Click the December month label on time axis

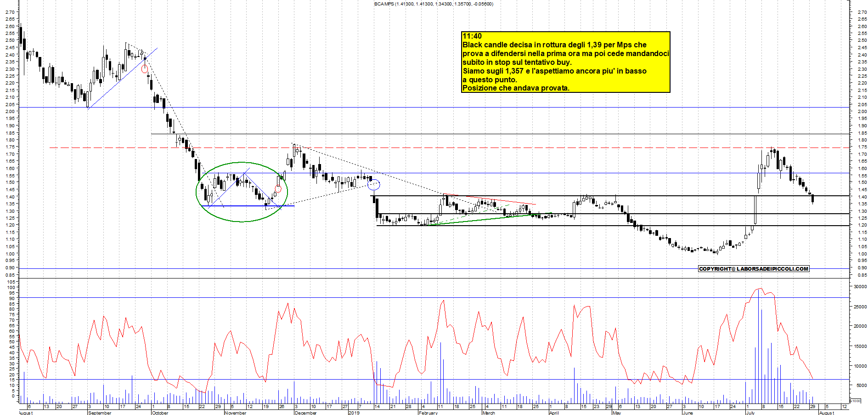(x=305, y=413)
